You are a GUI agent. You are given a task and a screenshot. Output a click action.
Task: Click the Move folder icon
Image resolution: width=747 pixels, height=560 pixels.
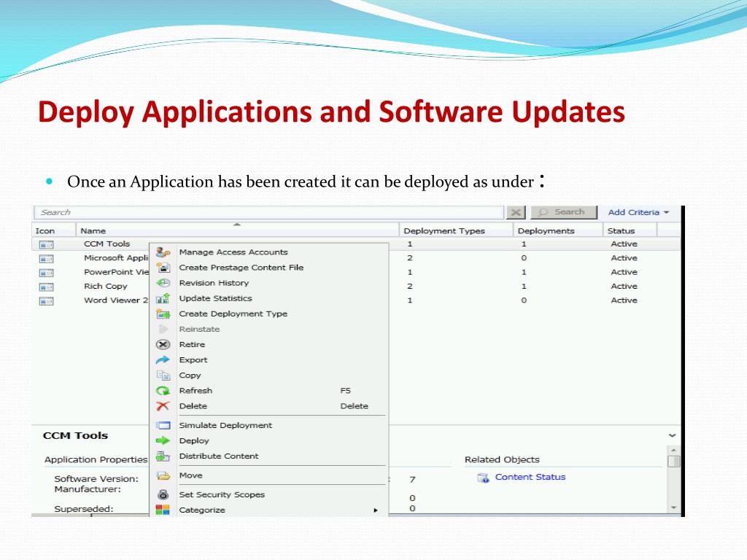tap(163, 475)
